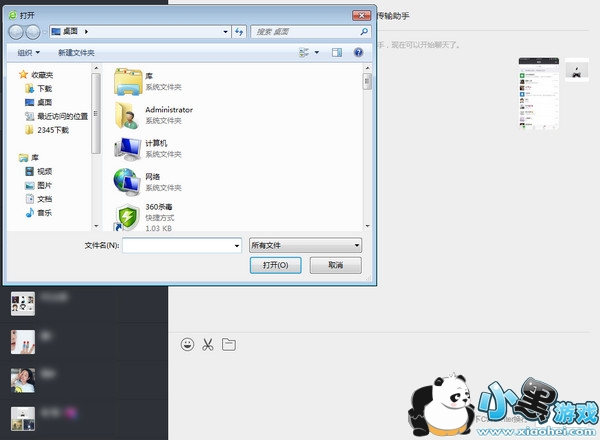Open the contact with the dark-haired girl avatar

pos(23,380)
